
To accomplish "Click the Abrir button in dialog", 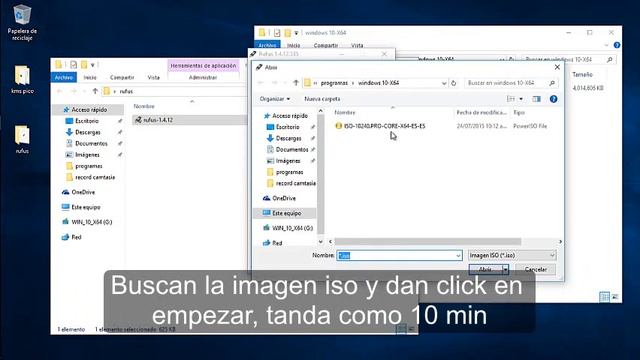I will (x=485, y=269).
